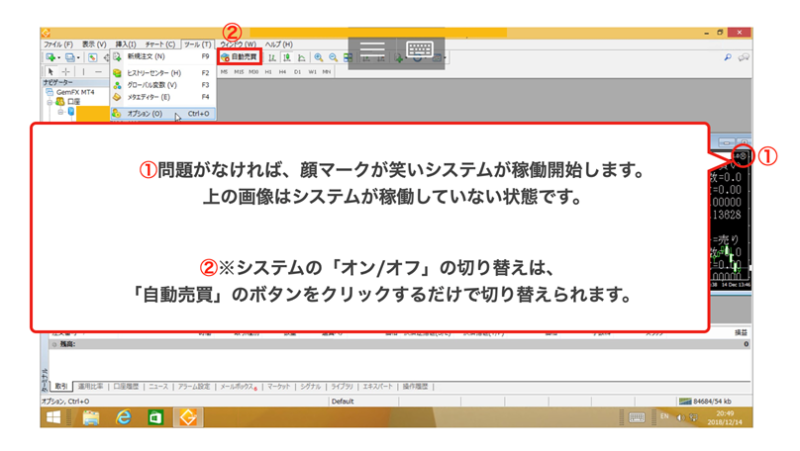800x451 pixels.
Task: Switch to the 口座履歴 terminal tab
Action: (126, 387)
